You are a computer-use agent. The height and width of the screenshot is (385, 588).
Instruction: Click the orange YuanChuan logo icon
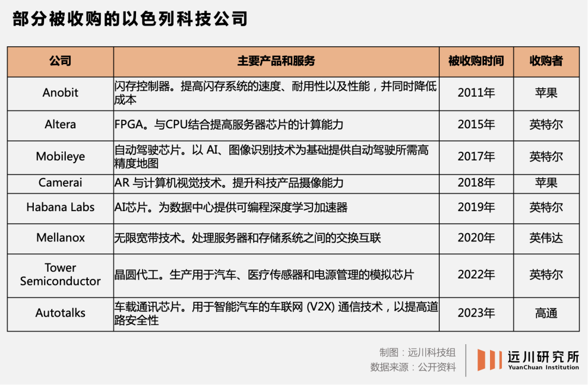pos(490,359)
